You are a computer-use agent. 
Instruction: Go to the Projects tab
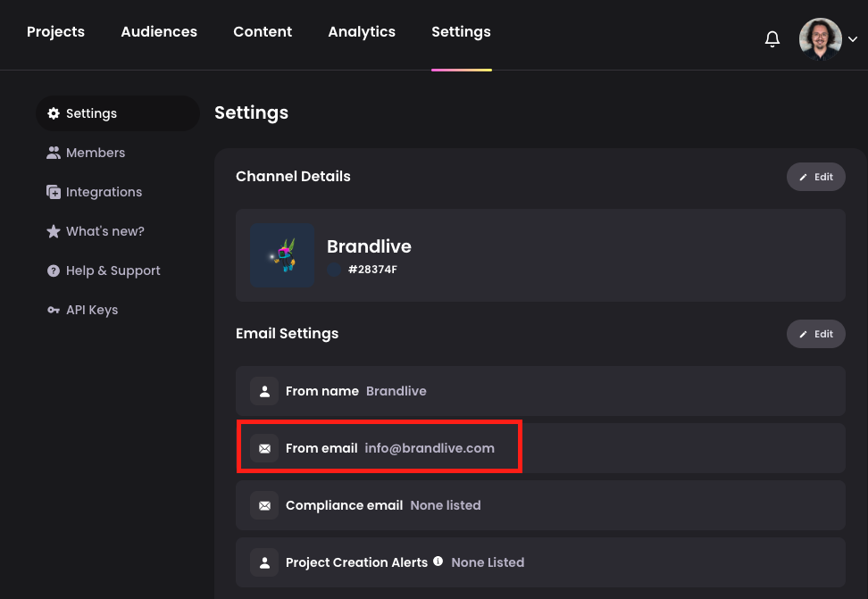pyautogui.click(x=56, y=31)
